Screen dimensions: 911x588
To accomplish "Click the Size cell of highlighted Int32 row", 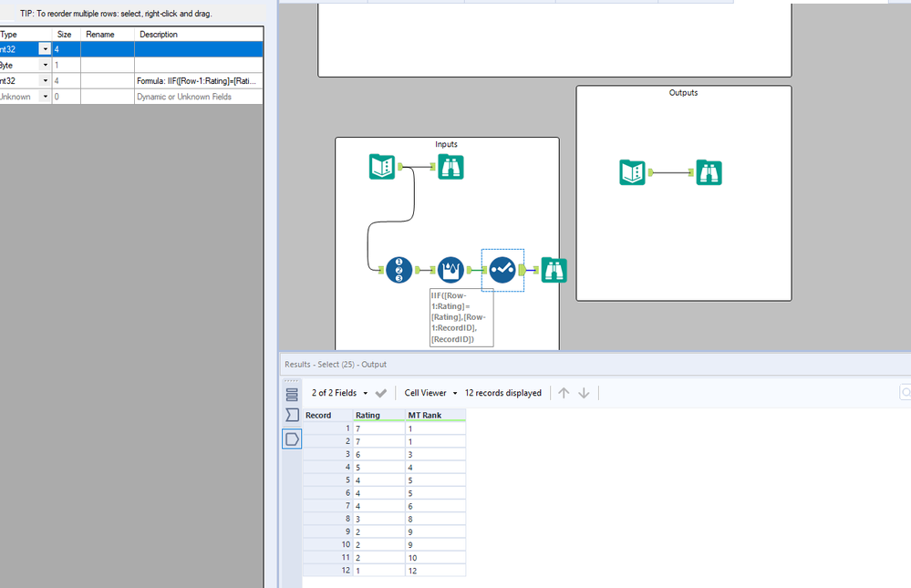I will click(67, 49).
